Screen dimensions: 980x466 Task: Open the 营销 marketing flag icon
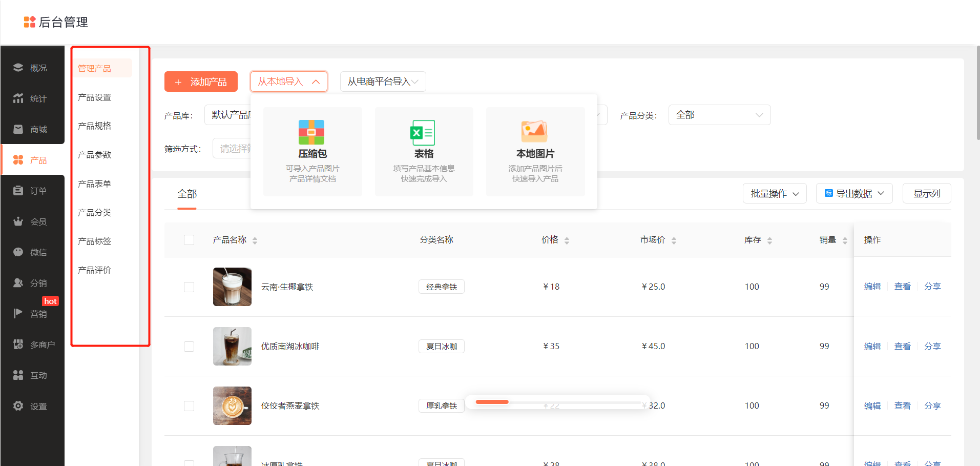[x=18, y=313]
